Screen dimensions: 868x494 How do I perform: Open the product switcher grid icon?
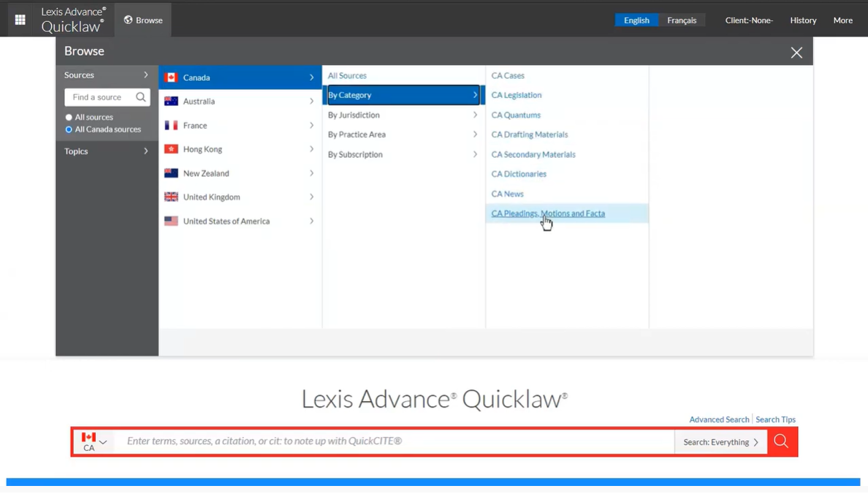pyautogui.click(x=20, y=20)
